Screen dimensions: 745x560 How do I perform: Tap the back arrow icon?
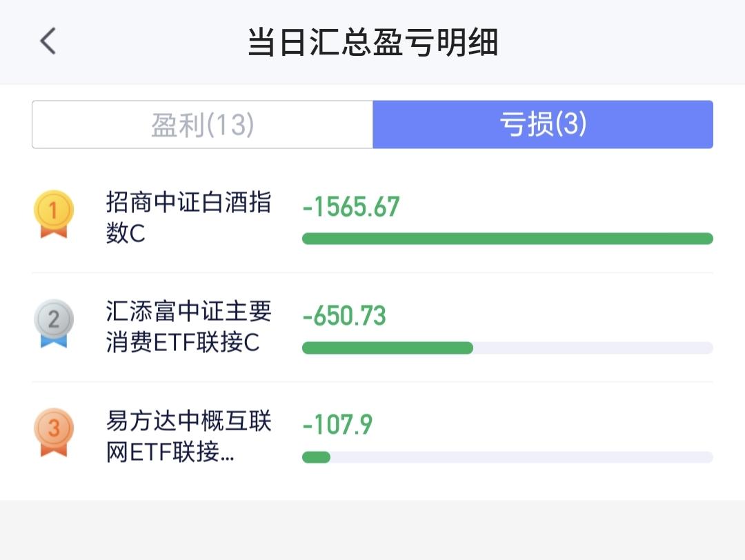[x=48, y=41]
